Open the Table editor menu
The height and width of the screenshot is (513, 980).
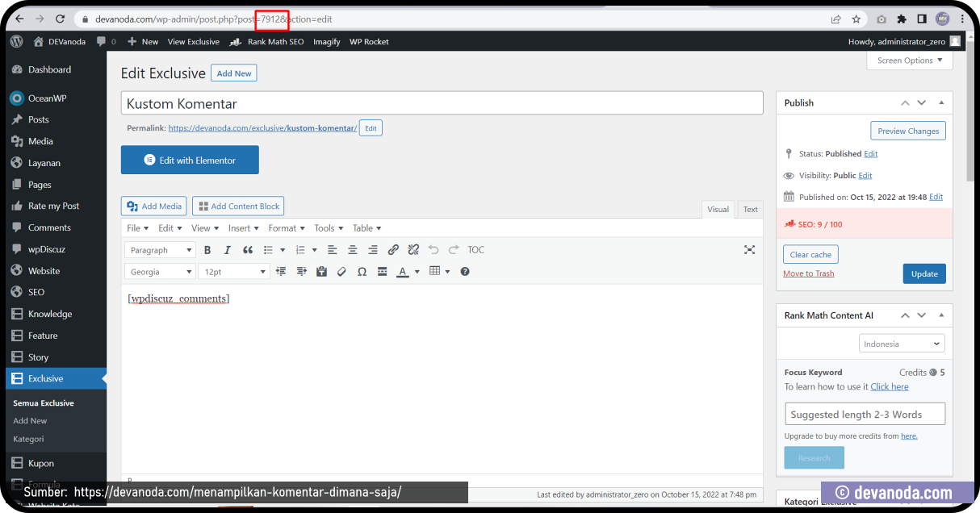[x=366, y=228]
